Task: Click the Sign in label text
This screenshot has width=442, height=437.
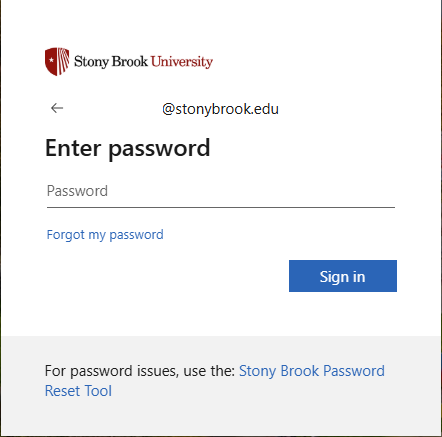Action: [343, 277]
